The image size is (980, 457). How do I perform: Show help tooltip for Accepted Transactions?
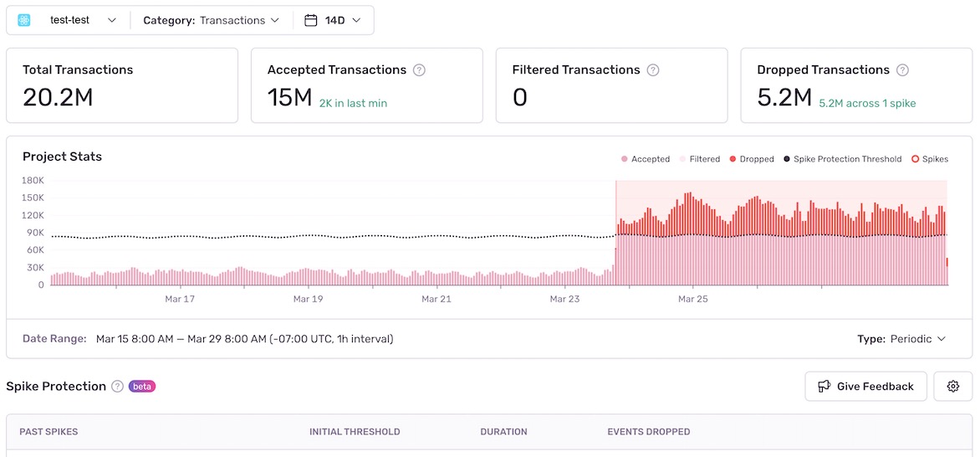420,70
